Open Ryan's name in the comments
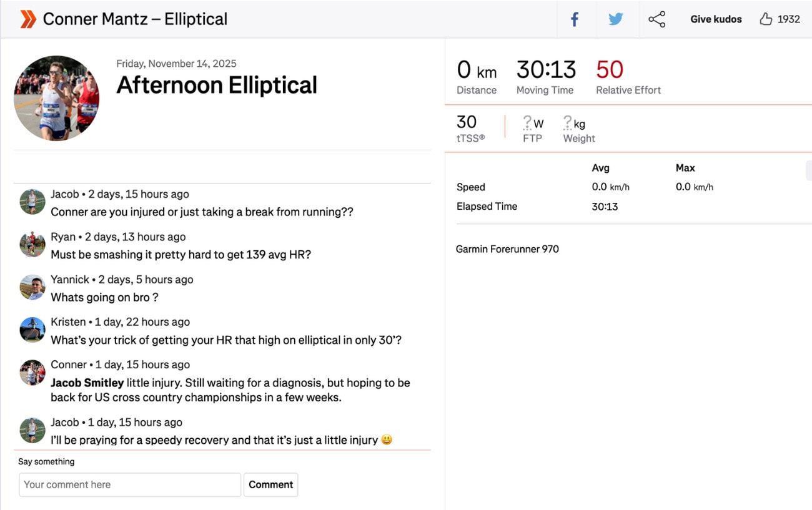 63,237
